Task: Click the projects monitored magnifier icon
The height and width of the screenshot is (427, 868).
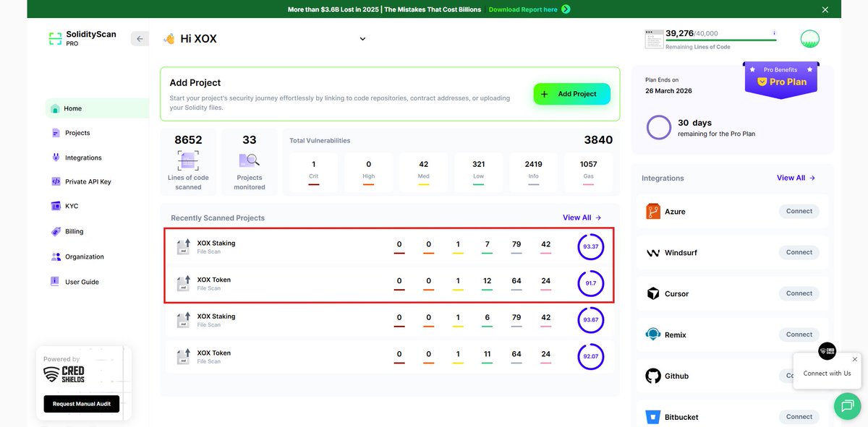Action: click(249, 160)
